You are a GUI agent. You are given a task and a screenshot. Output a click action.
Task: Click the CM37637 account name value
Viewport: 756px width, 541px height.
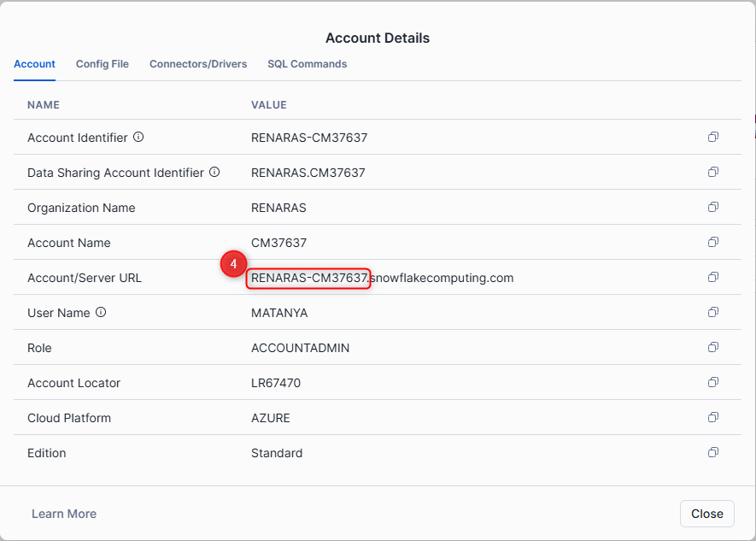pyautogui.click(x=278, y=243)
